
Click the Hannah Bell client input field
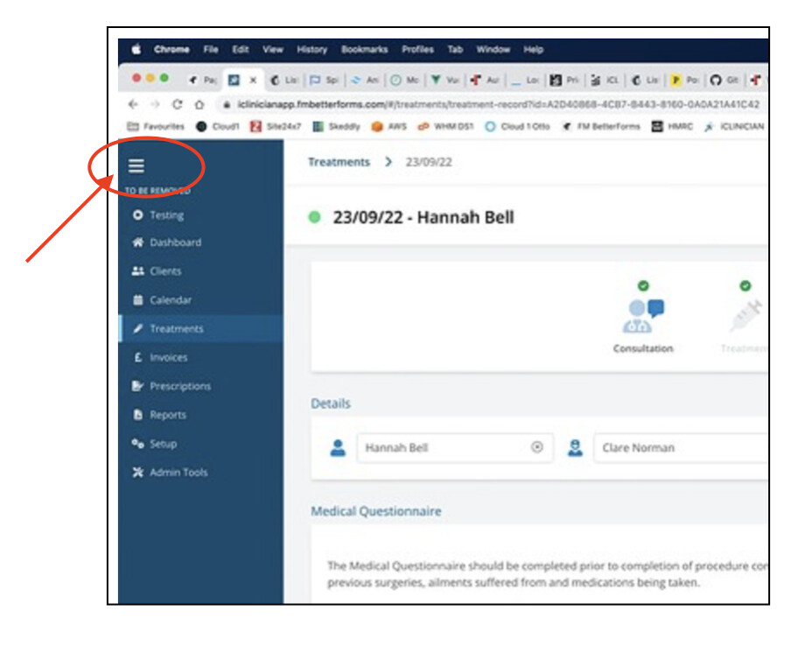tap(442, 447)
